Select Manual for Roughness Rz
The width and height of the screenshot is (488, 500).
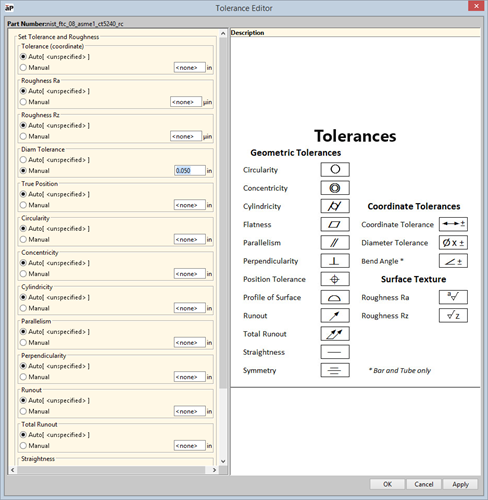[x=23, y=136]
